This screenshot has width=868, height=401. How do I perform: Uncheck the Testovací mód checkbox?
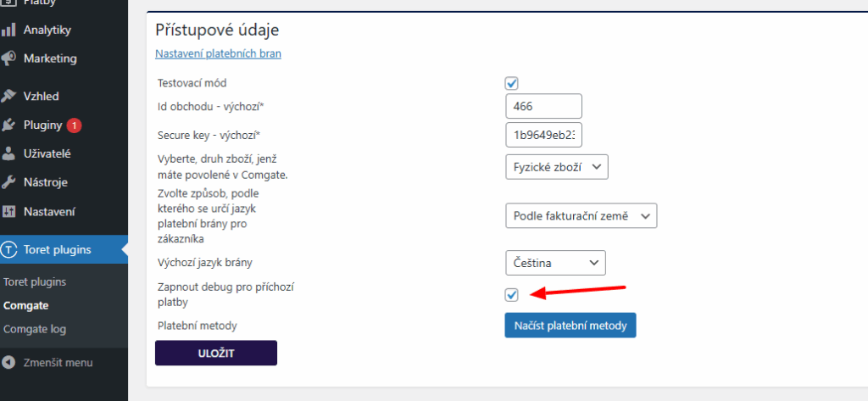[x=511, y=84]
